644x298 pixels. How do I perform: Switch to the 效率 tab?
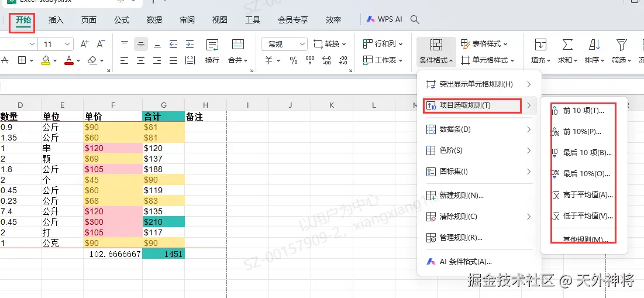pyautogui.click(x=333, y=20)
